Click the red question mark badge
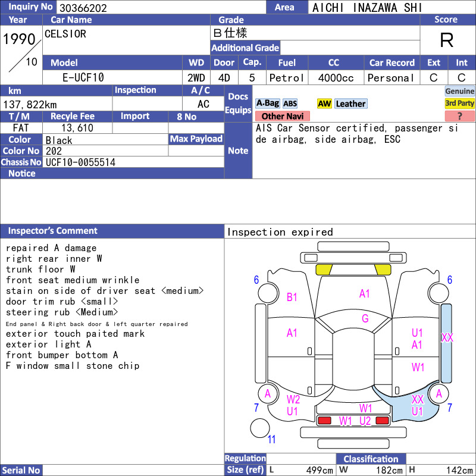This screenshot has height=476, width=476. coord(459,116)
